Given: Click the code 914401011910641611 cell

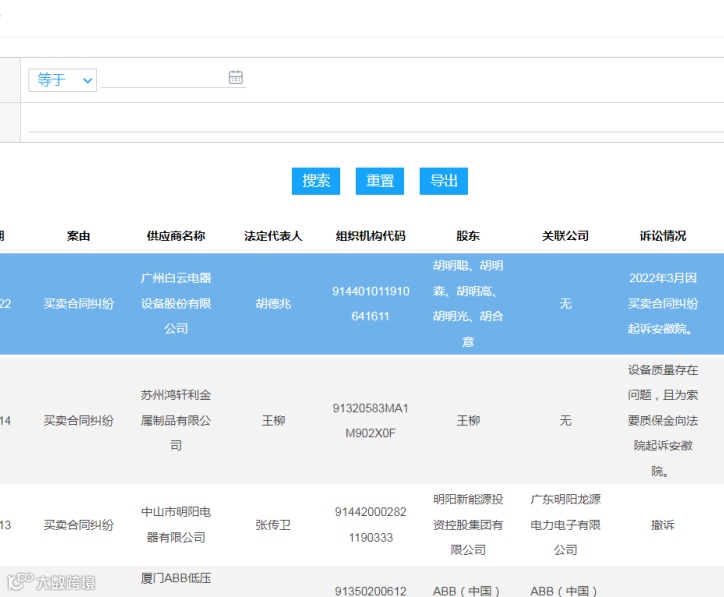Looking at the screenshot, I should 371,303.
